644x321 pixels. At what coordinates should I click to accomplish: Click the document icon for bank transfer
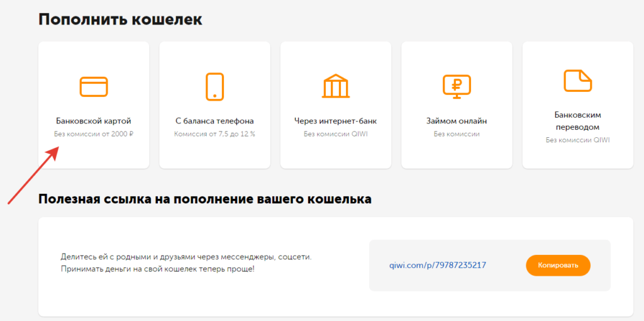click(577, 81)
